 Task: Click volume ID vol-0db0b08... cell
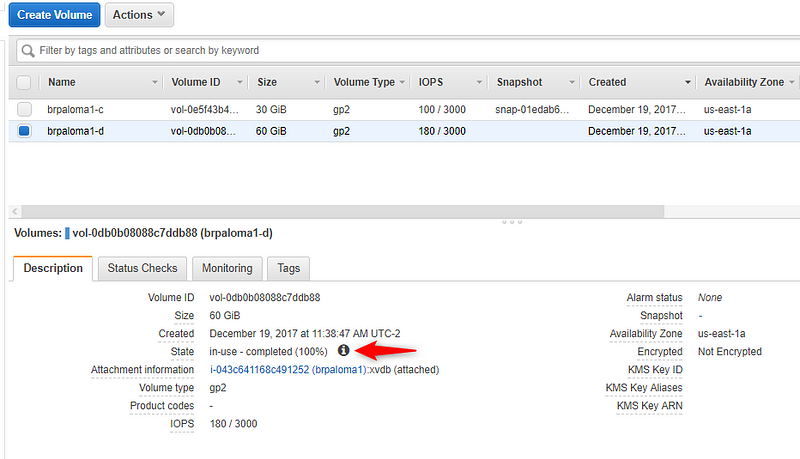point(203,131)
